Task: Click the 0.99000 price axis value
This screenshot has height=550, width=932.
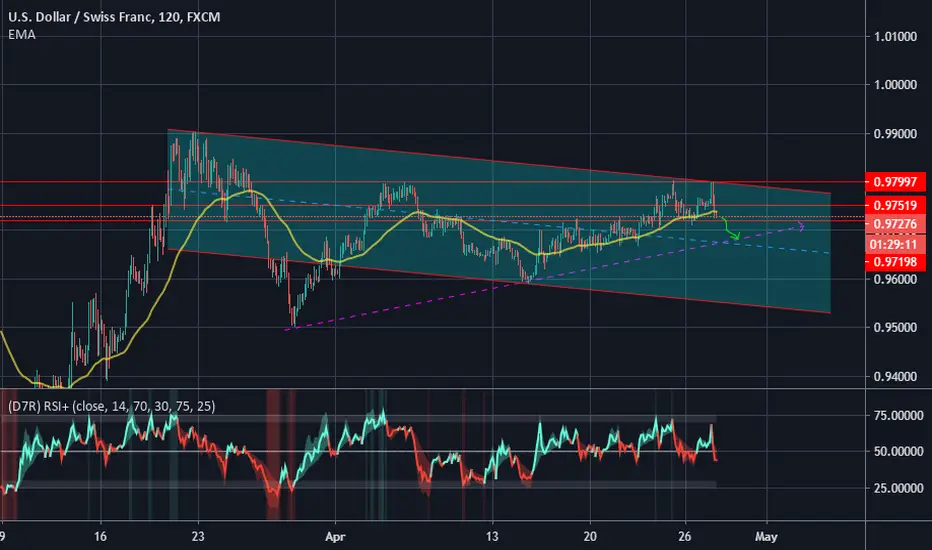Action: [895, 134]
